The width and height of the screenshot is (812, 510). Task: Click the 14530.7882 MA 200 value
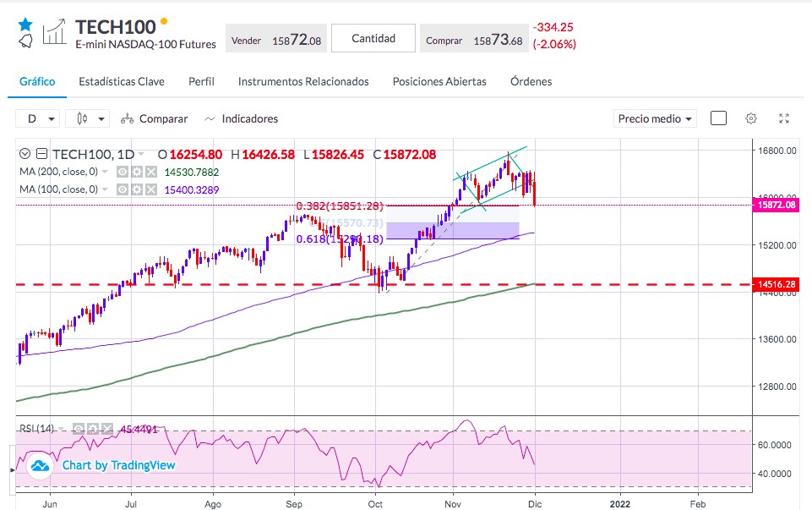pyautogui.click(x=192, y=172)
